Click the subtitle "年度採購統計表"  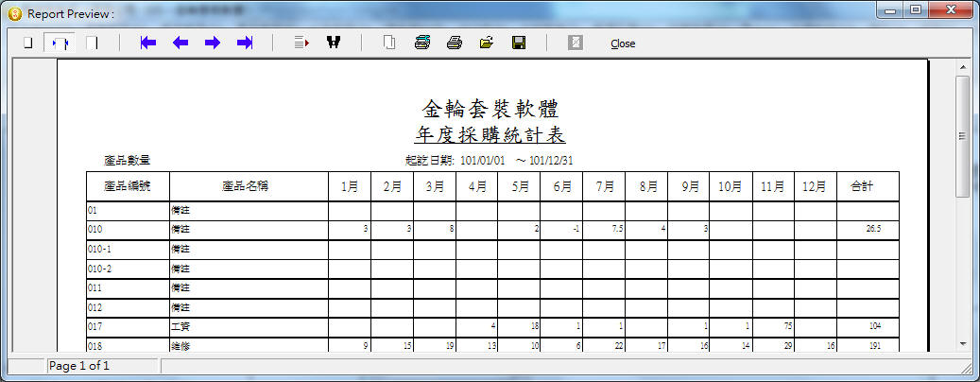[x=490, y=134]
